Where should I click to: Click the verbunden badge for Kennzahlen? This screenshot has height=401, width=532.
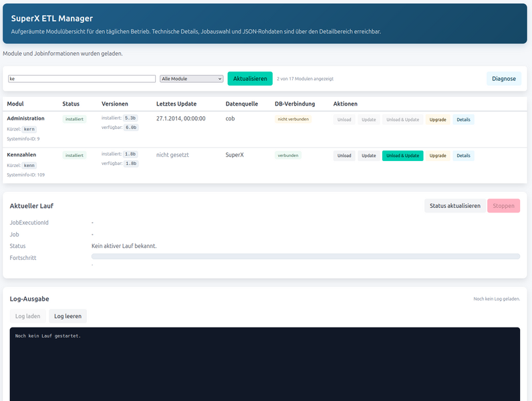tap(288, 155)
